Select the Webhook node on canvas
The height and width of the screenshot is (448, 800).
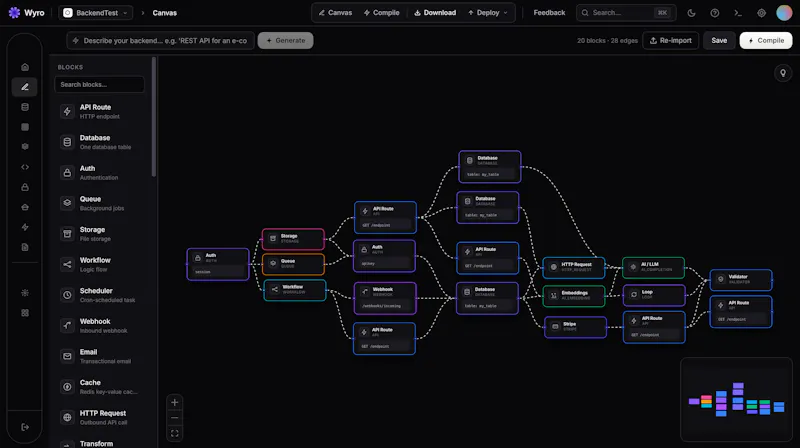pyautogui.click(x=385, y=298)
